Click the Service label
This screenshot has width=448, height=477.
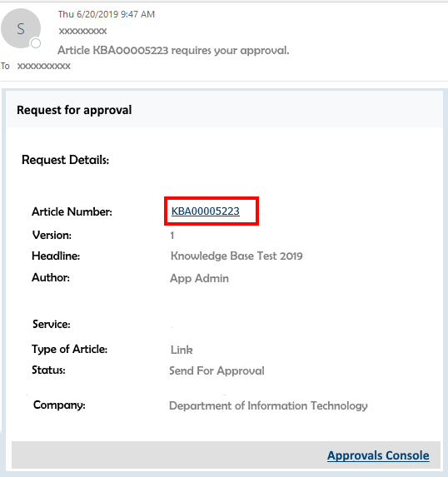(x=52, y=325)
